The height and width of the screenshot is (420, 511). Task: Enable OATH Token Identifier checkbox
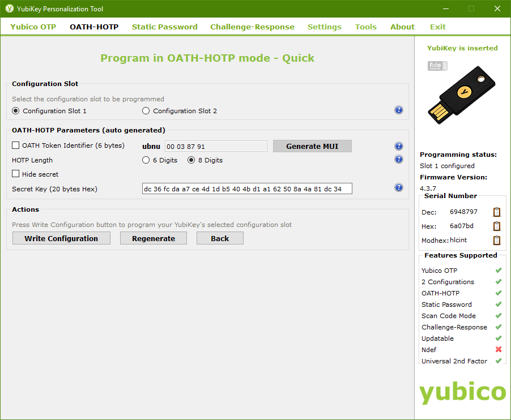pos(15,145)
